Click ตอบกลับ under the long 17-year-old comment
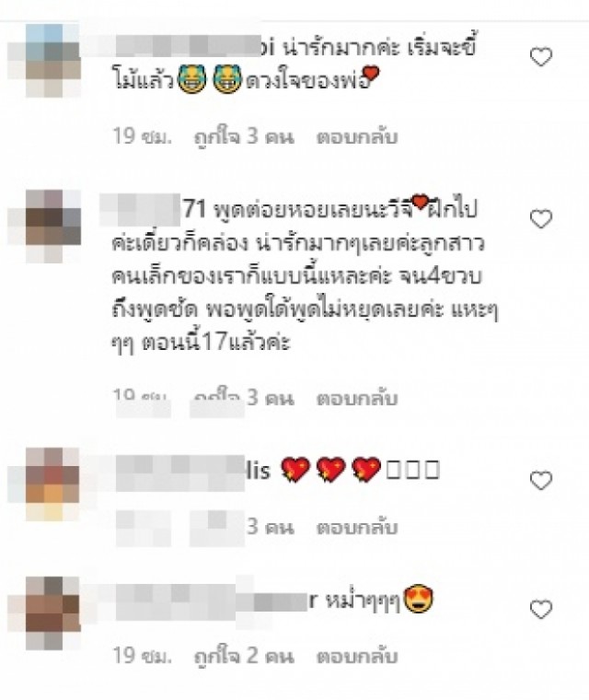 point(357,398)
